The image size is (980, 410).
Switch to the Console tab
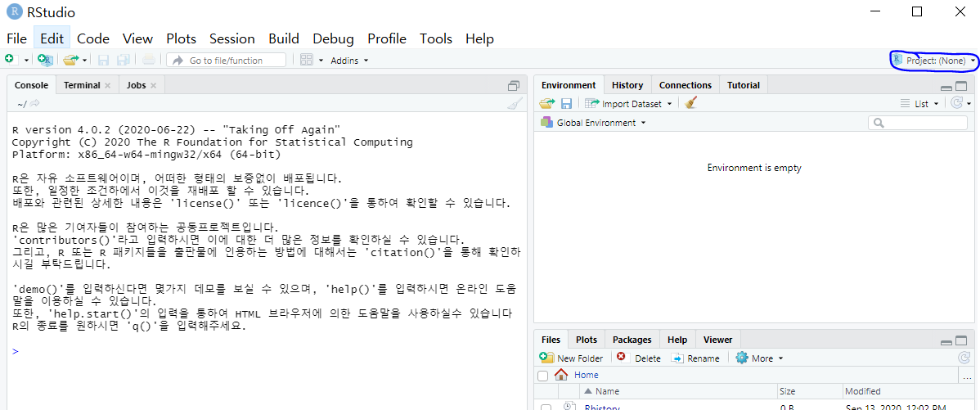pos(31,85)
